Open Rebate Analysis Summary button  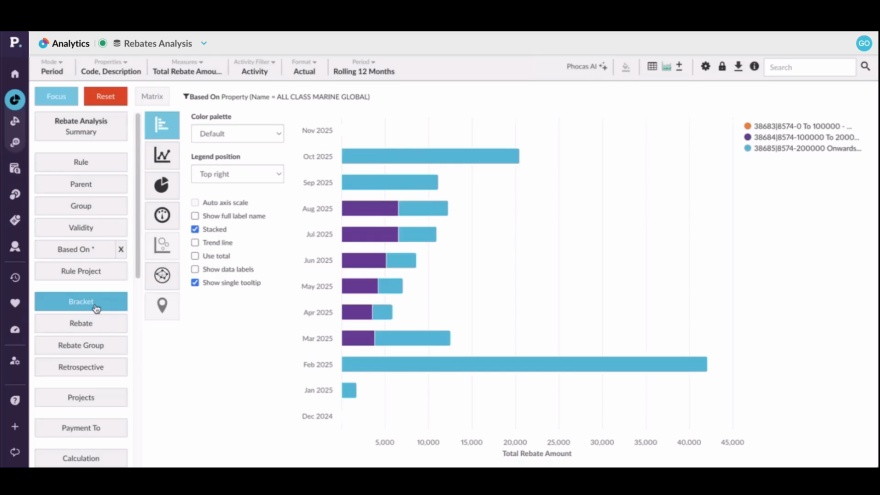pos(81,126)
